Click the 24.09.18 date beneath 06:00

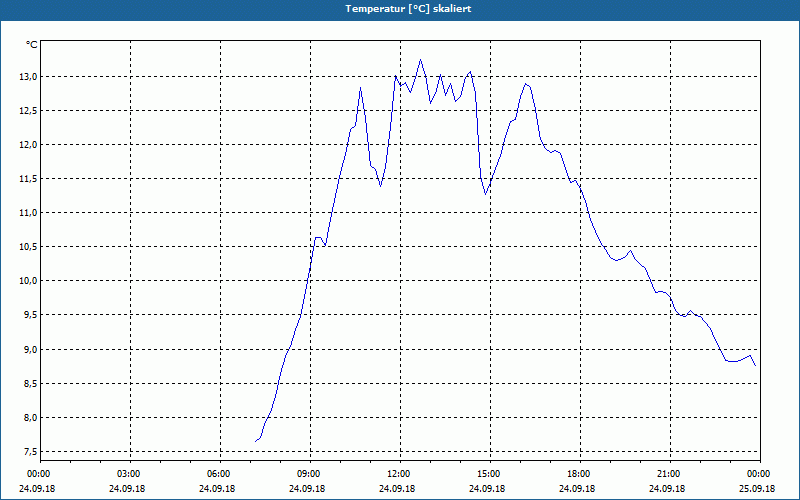tap(217, 489)
